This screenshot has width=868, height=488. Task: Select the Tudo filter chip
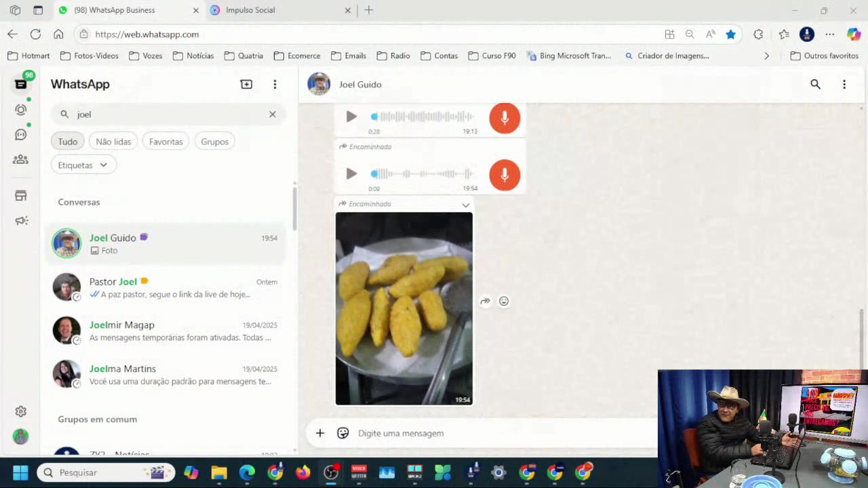(67, 142)
